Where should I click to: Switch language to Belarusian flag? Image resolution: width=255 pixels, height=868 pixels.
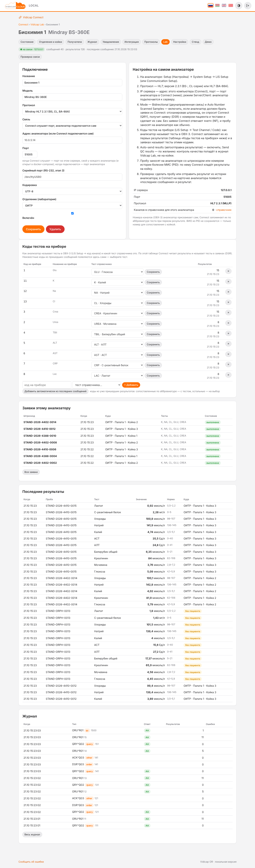pyautogui.click(x=217, y=5)
